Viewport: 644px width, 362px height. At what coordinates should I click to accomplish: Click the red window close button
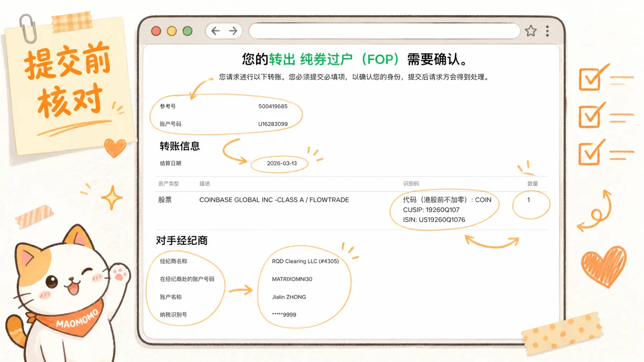click(x=156, y=31)
